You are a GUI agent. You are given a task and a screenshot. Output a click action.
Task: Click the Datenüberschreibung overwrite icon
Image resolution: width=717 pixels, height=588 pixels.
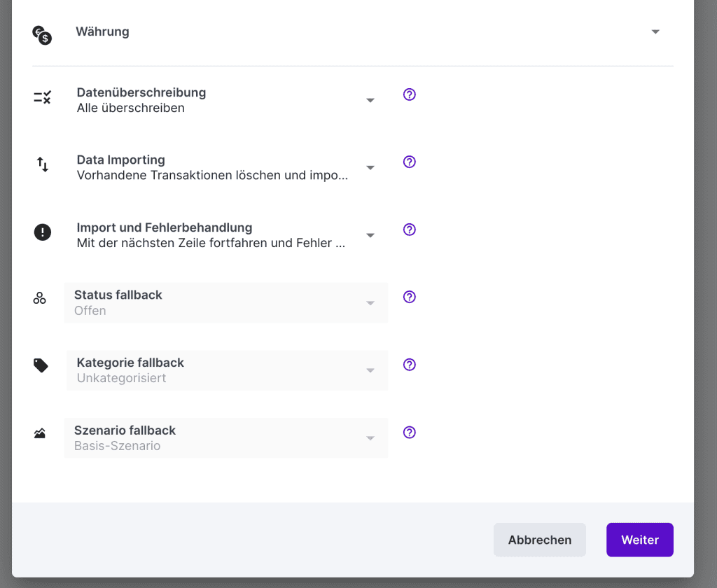point(42,98)
